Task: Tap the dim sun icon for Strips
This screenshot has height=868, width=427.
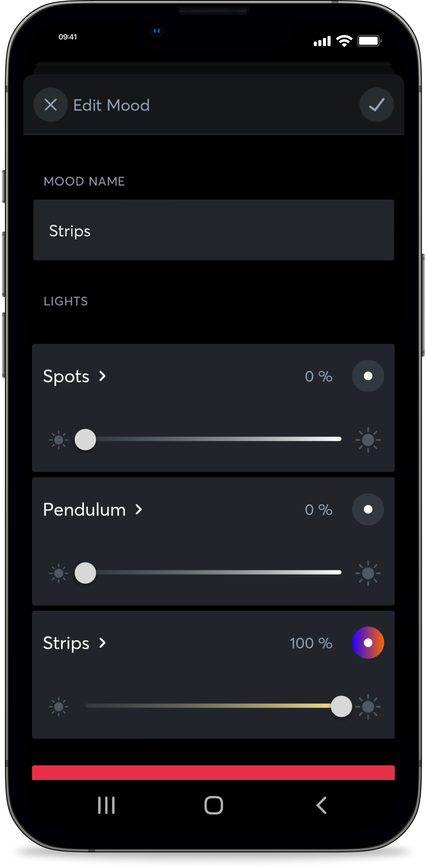Action: click(59, 707)
